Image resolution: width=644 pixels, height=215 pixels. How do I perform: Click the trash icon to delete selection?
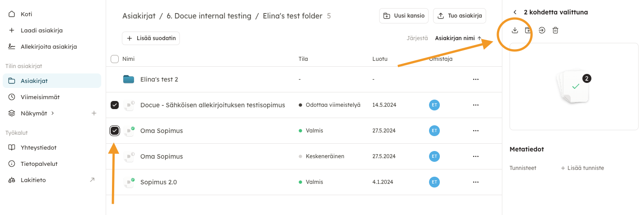pos(555,30)
